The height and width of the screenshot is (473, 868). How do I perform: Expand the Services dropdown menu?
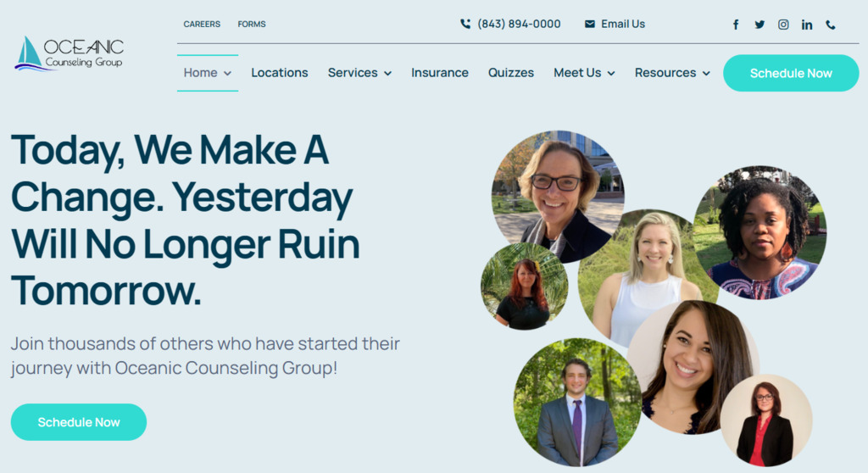[359, 73]
